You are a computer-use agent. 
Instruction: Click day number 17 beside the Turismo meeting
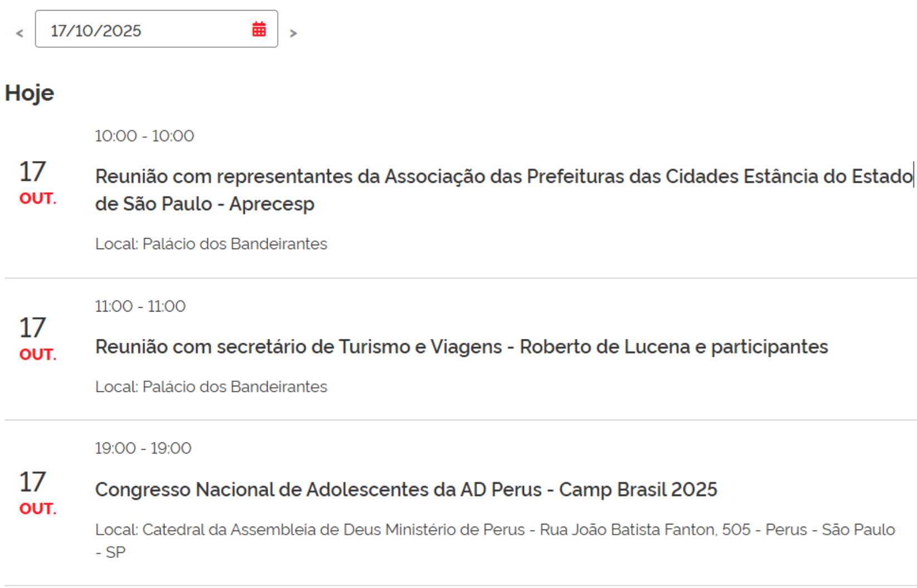coord(32,328)
